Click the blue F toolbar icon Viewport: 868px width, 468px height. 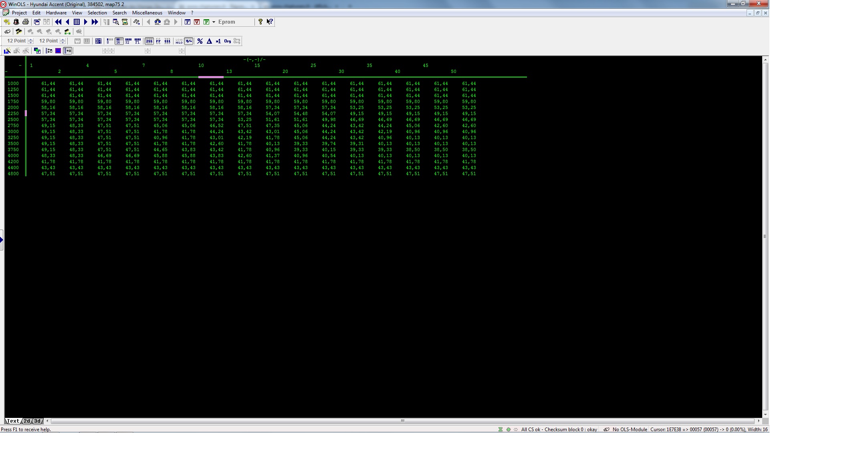tap(187, 22)
